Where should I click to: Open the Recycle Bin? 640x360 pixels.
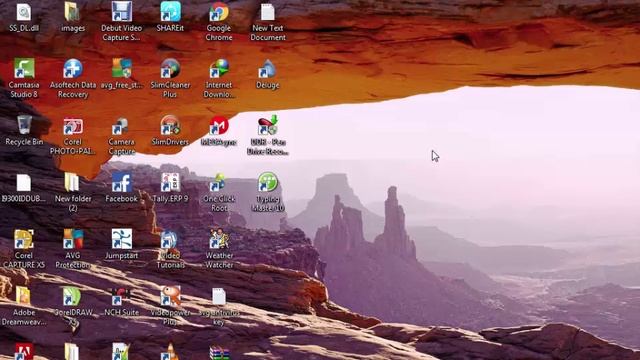coord(24,125)
